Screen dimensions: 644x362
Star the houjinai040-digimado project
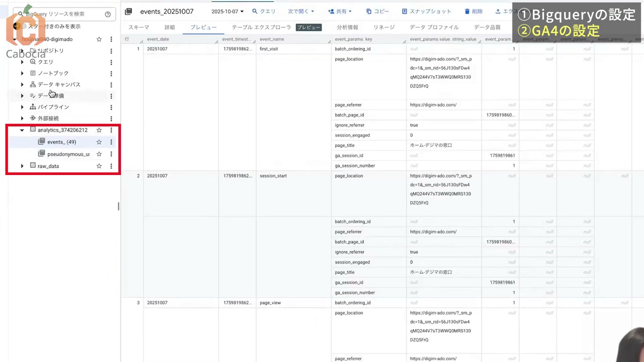point(99,39)
